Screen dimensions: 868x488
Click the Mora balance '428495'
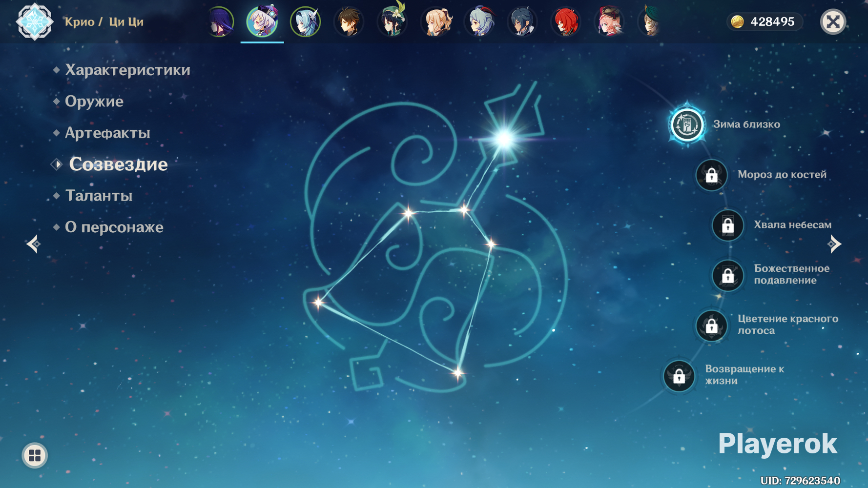point(772,22)
